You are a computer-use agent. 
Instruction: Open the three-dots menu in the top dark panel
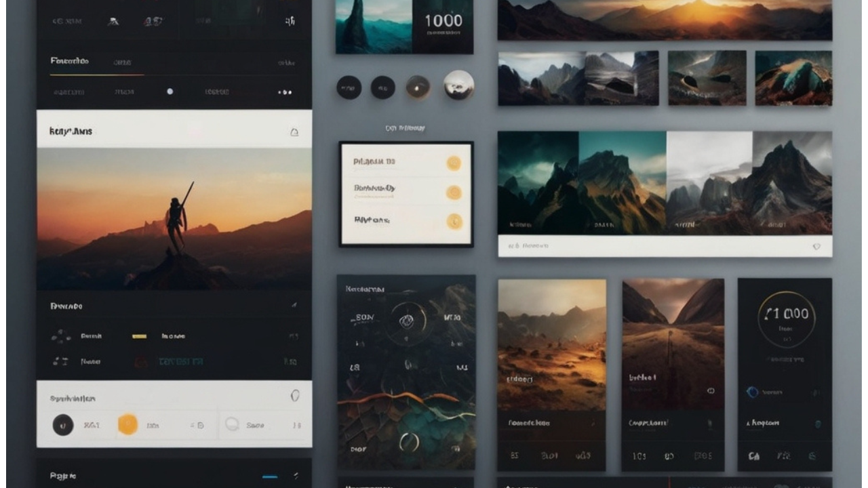284,92
